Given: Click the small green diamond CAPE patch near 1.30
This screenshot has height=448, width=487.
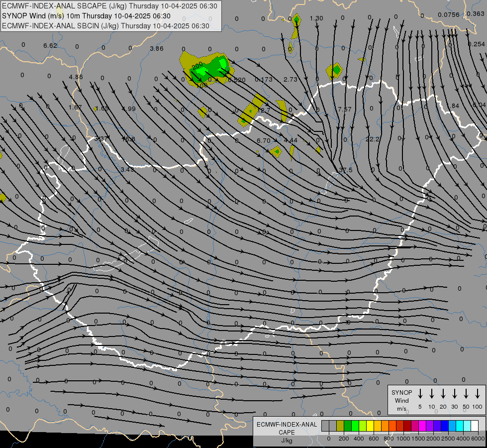Looking at the screenshot, I should point(296,20).
